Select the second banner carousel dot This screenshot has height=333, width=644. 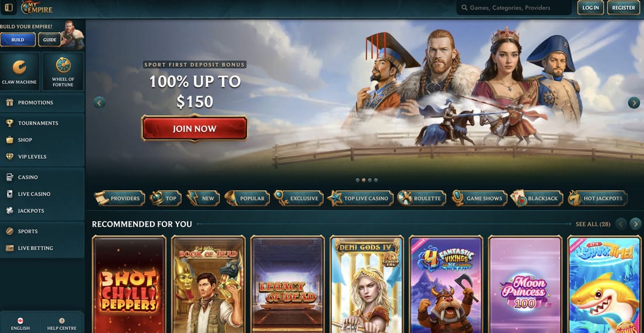click(364, 180)
